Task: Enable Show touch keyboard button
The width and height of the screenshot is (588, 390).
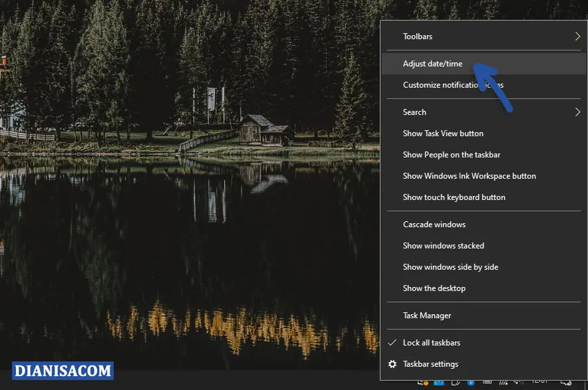Action: (x=454, y=197)
